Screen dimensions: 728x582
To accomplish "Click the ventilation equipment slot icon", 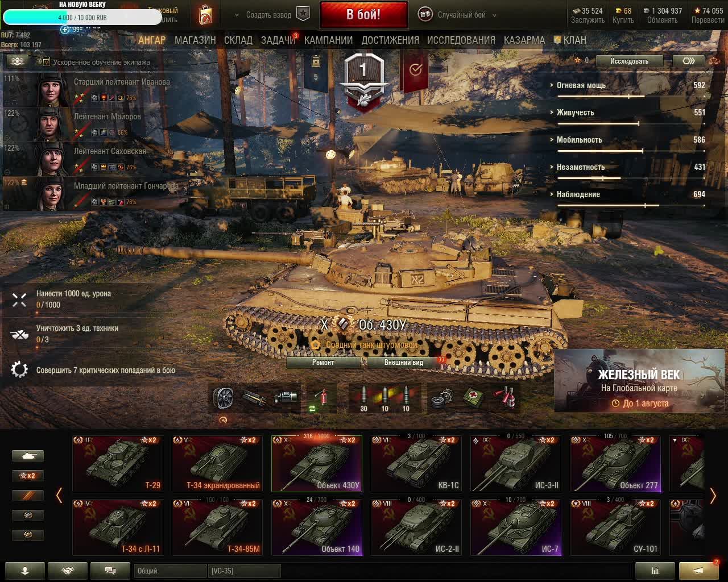I will pyautogui.click(x=223, y=398).
